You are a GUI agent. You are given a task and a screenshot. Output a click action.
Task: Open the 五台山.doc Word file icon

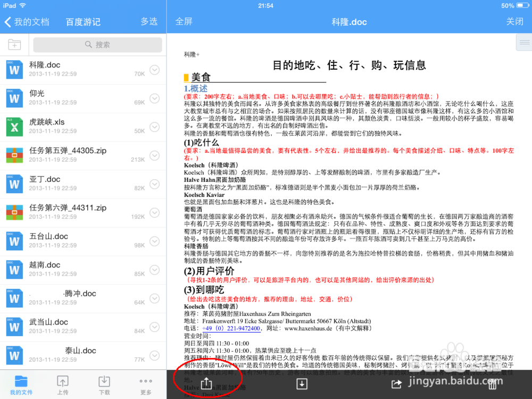click(x=14, y=241)
